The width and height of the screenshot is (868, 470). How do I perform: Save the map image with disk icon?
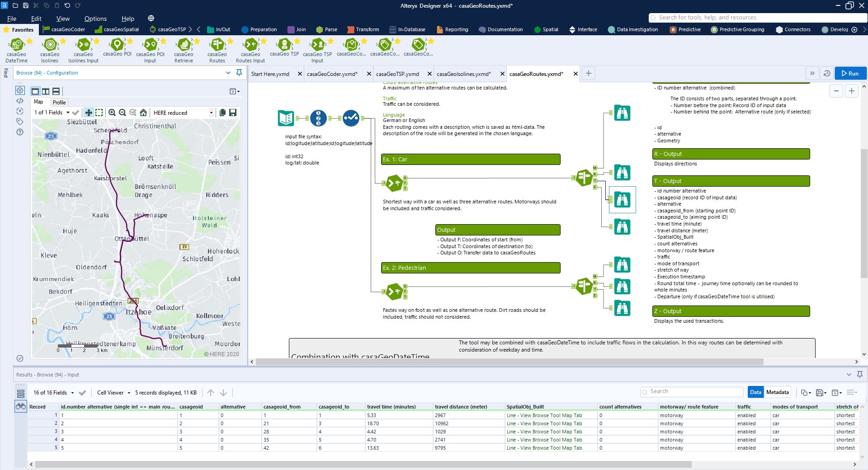[233, 113]
